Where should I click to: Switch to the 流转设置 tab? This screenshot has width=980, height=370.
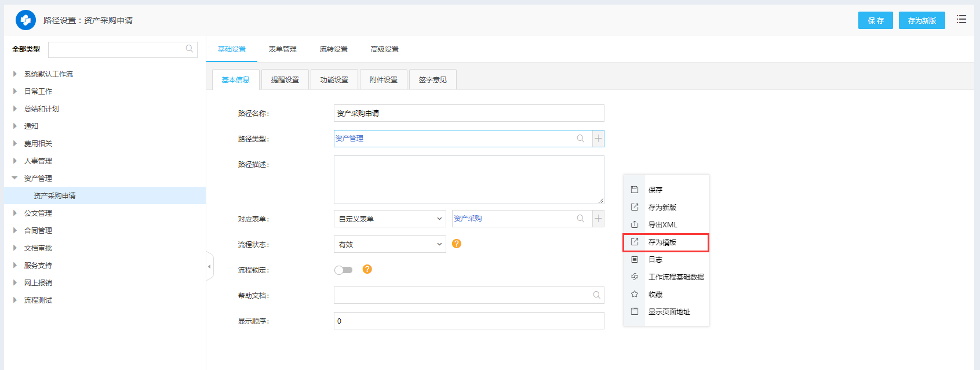click(x=334, y=49)
